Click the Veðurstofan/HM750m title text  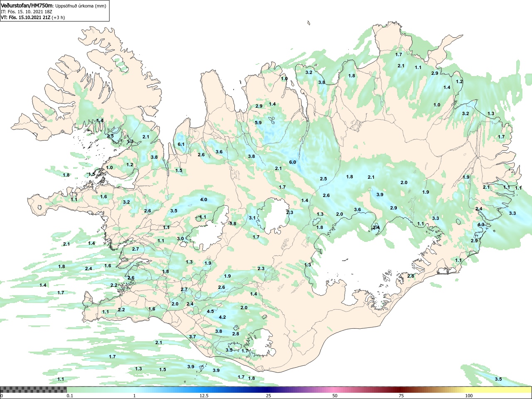pyautogui.click(x=27, y=6)
